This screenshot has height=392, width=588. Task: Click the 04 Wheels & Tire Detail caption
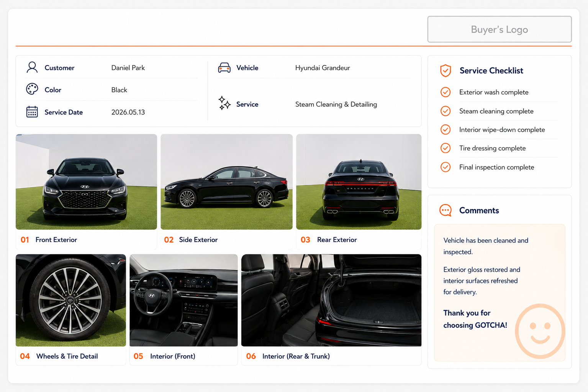tap(59, 356)
